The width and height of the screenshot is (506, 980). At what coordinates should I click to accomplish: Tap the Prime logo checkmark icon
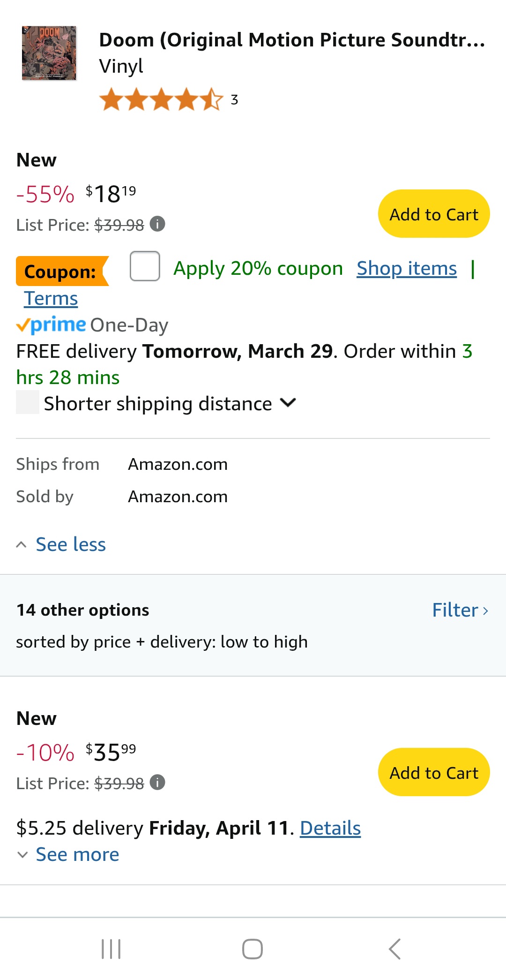(22, 325)
